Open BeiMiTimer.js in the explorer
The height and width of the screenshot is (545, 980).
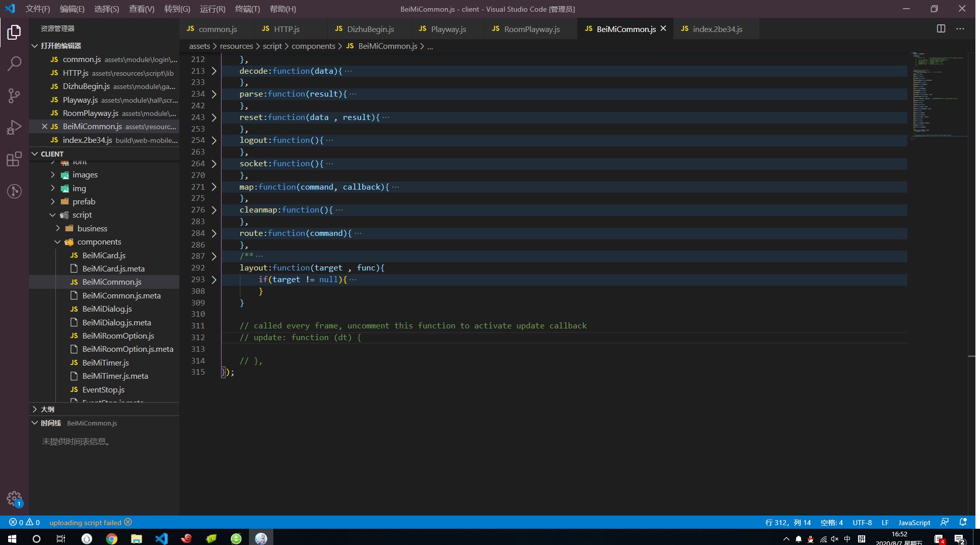click(x=106, y=362)
